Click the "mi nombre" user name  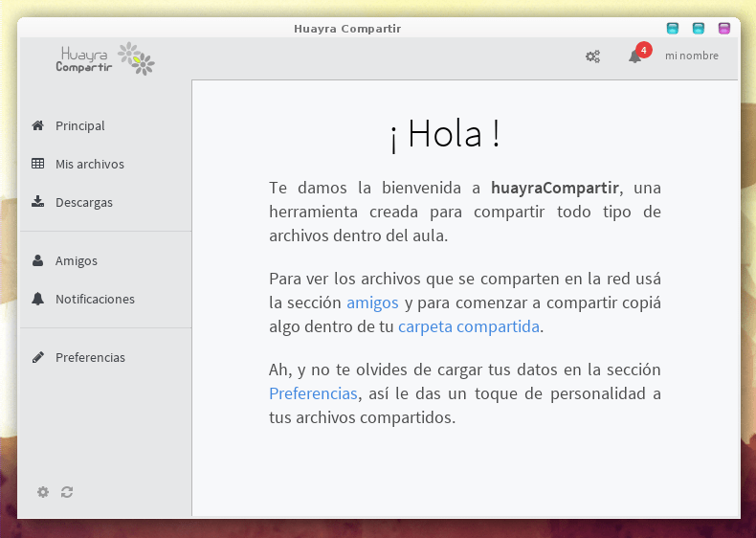[692, 56]
